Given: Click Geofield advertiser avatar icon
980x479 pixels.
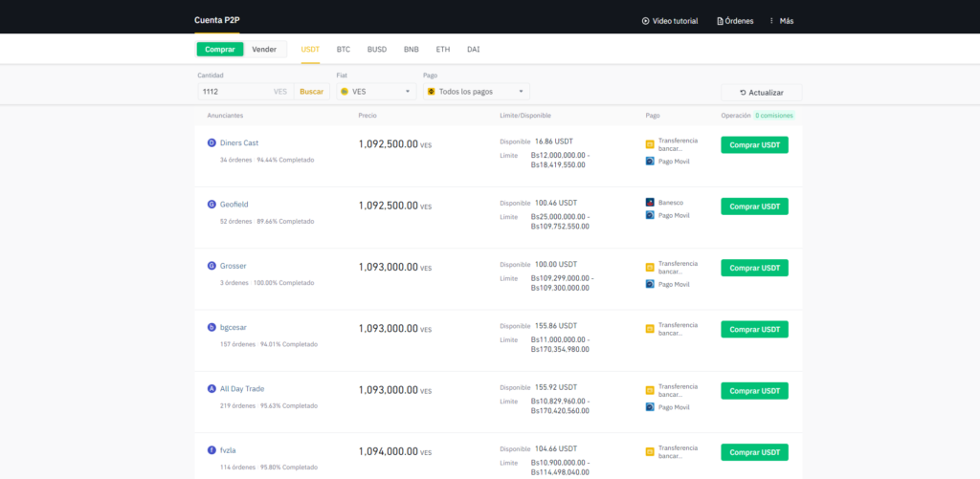Looking at the screenshot, I should (212, 205).
